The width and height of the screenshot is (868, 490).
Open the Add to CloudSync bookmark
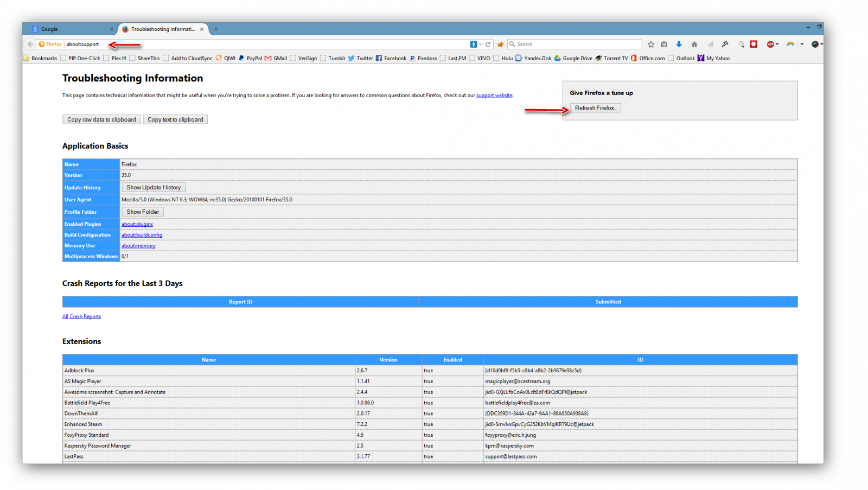click(188, 59)
